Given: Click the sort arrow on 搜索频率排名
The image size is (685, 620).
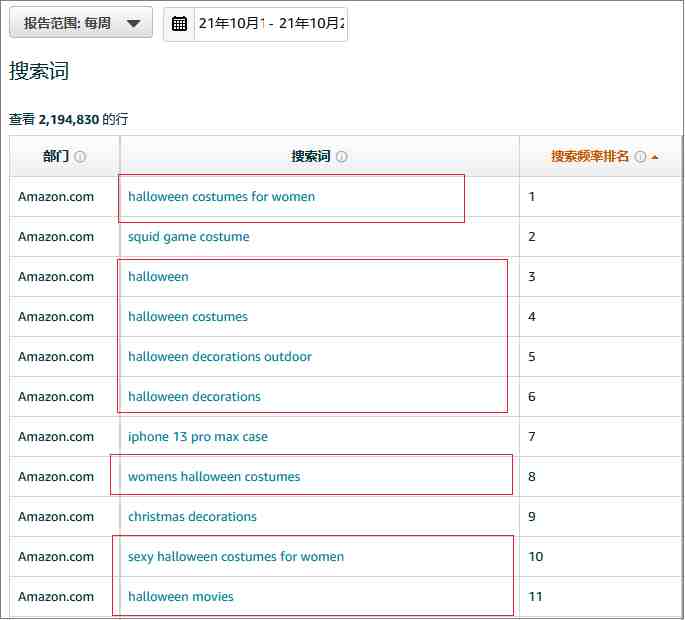Looking at the screenshot, I should 654,157.
